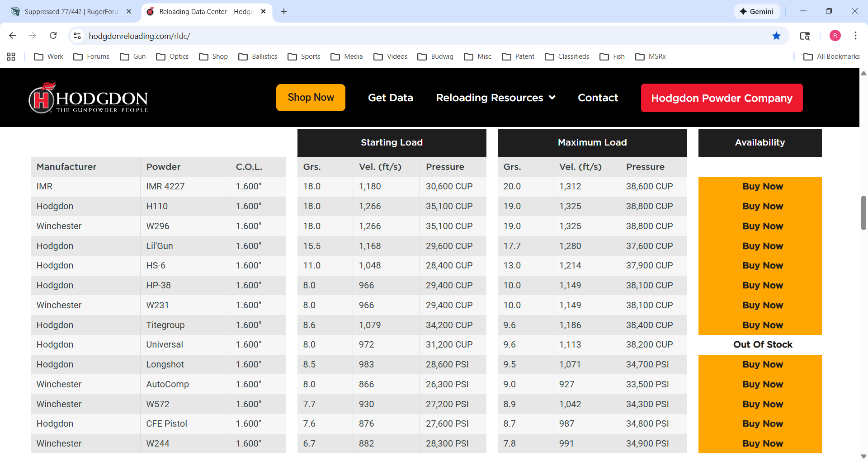868x461 pixels.
Task: Open the Misc bookmarks folder
Action: [477, 56]
